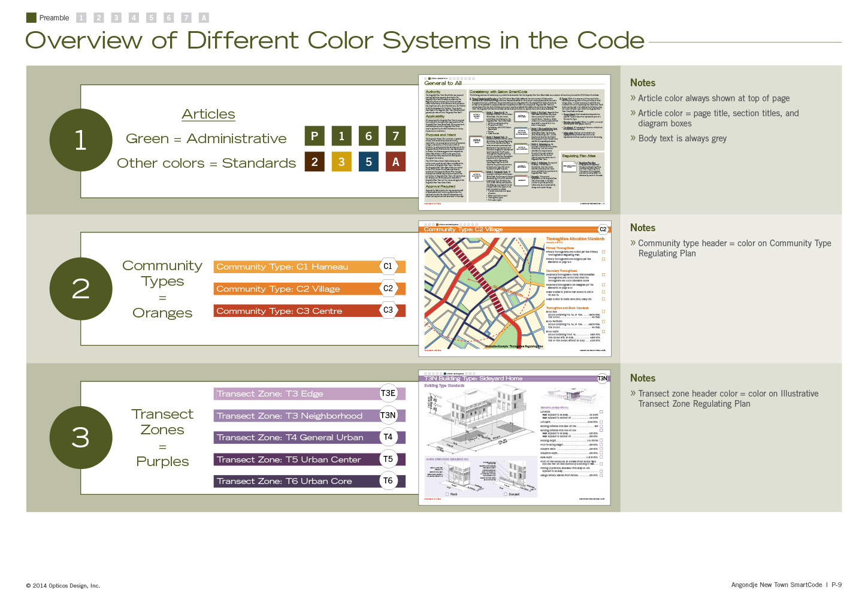868x614 pixels.
Task: Open the General to All page thumbnail
Action: [x=514, y=143]
